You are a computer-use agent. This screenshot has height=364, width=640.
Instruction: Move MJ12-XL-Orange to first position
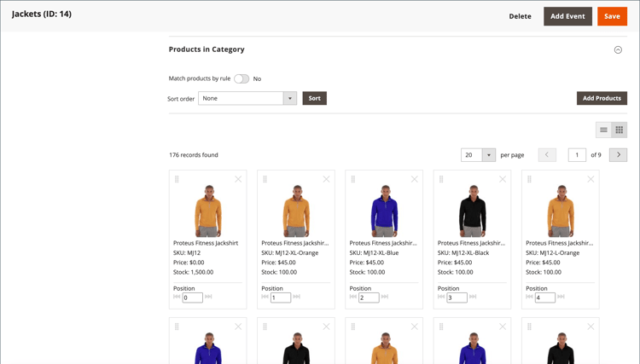coord(265,297)
